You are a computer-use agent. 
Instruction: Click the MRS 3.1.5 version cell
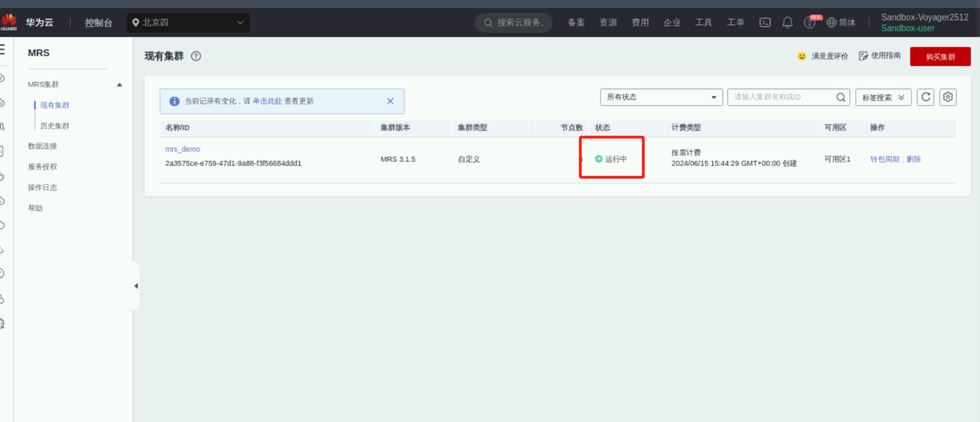coord(398,159)
